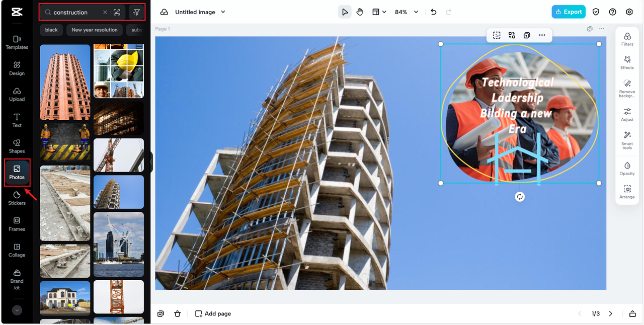Redo the last action
The height and width of the screenshot is (325, 644).
pos(448,12)
